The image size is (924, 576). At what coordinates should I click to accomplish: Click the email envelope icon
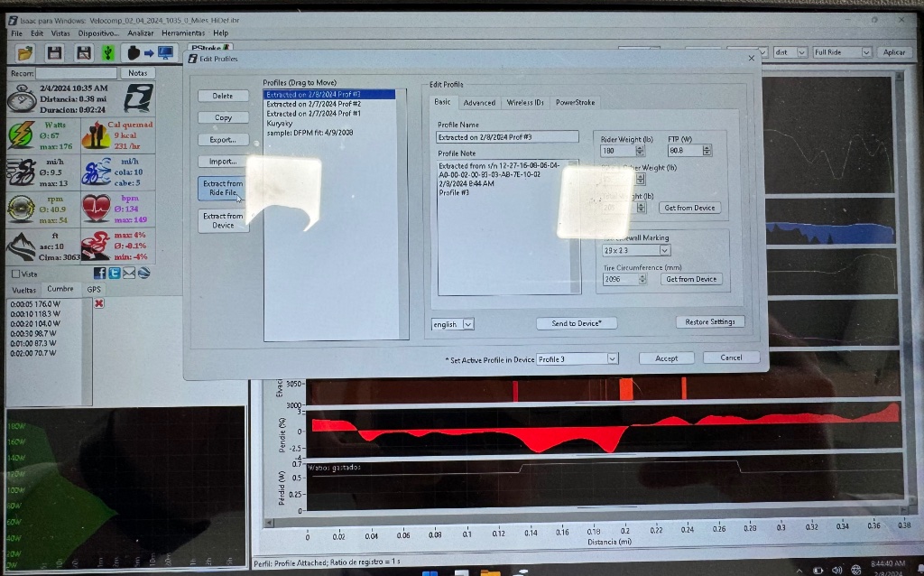129,273
